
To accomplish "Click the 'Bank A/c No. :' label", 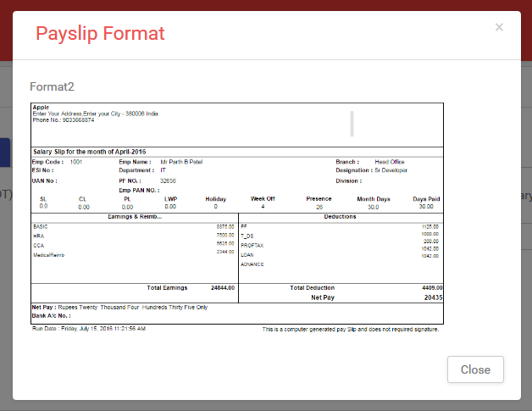I will point(51,315).
